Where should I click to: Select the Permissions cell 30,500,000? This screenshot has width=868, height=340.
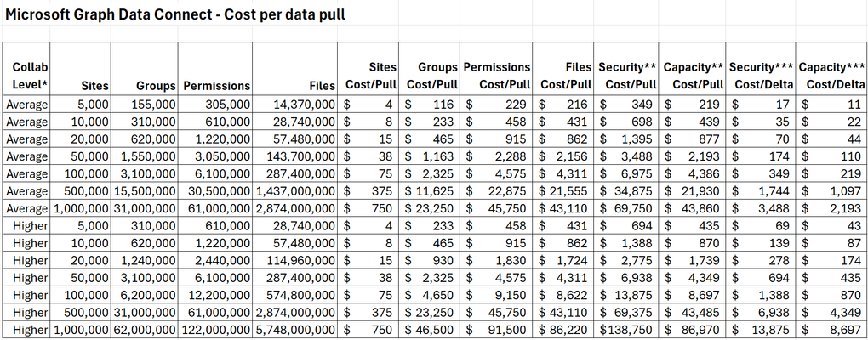[x=215, y=191]
